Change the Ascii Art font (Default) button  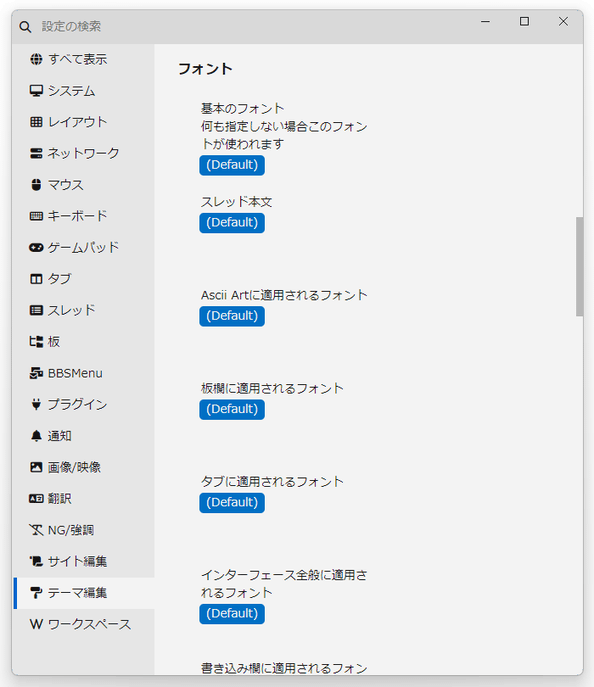(x=232, y=316)
